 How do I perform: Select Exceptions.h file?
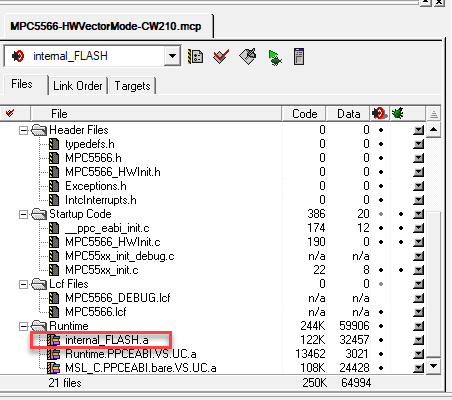96,186
